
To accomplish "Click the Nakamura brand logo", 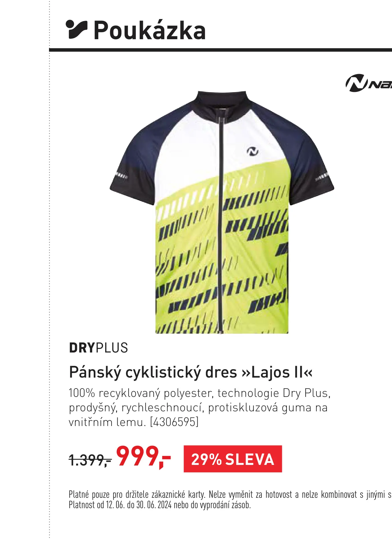I will [x=369, y=83].
